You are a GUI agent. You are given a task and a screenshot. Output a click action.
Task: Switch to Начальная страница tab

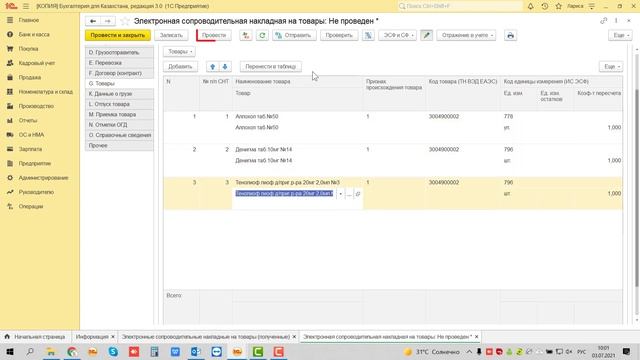pyautogui.click(x=35, y=337)
